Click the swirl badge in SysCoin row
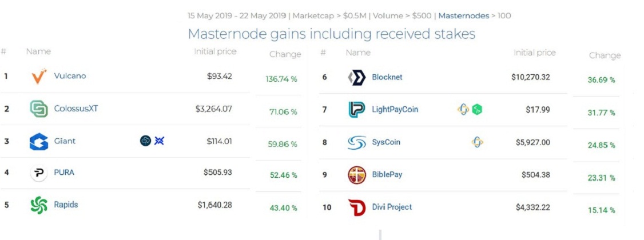Screen dimensions: 644x240 pos(477,142)
